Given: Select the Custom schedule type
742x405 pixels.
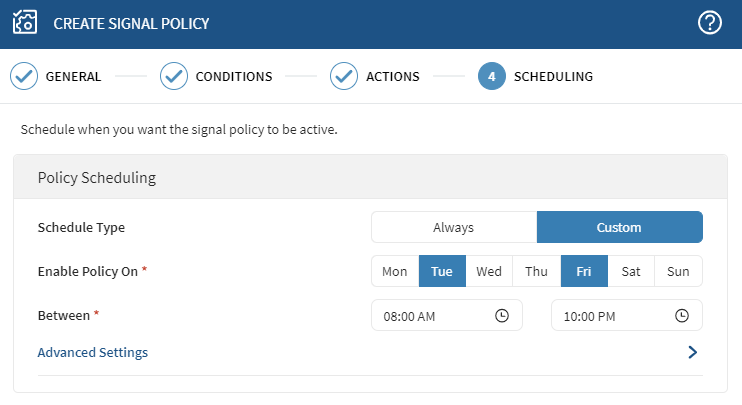Looking at the screenshot, I should point(619,227).
